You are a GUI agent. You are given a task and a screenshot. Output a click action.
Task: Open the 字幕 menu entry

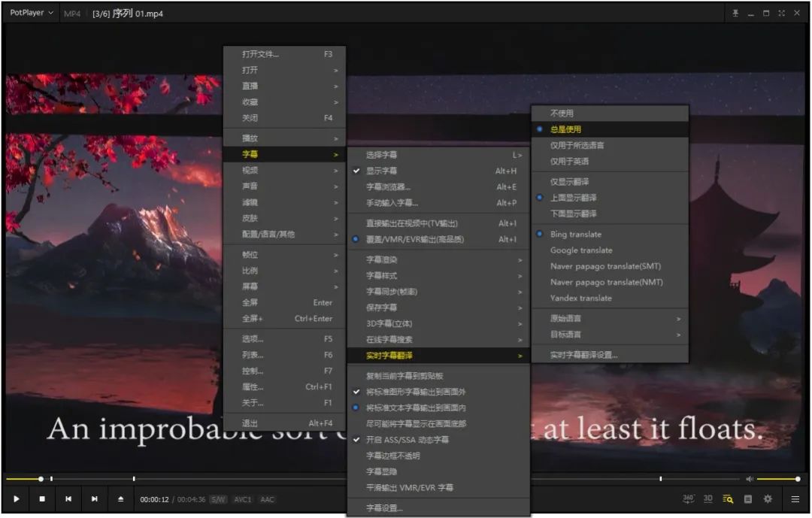(x=284, y=154)
